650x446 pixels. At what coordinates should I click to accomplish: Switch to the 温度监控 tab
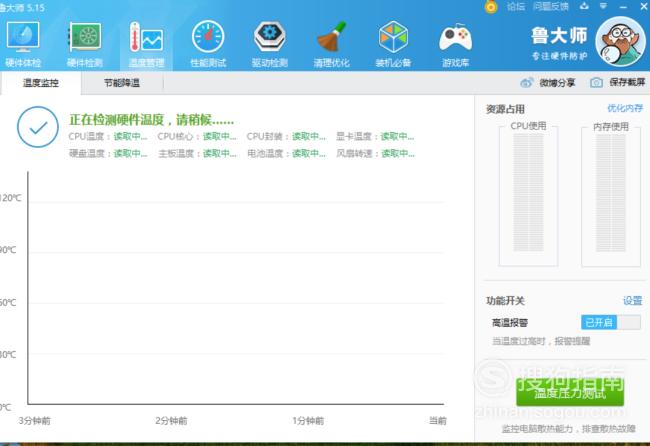coord(41,83)
